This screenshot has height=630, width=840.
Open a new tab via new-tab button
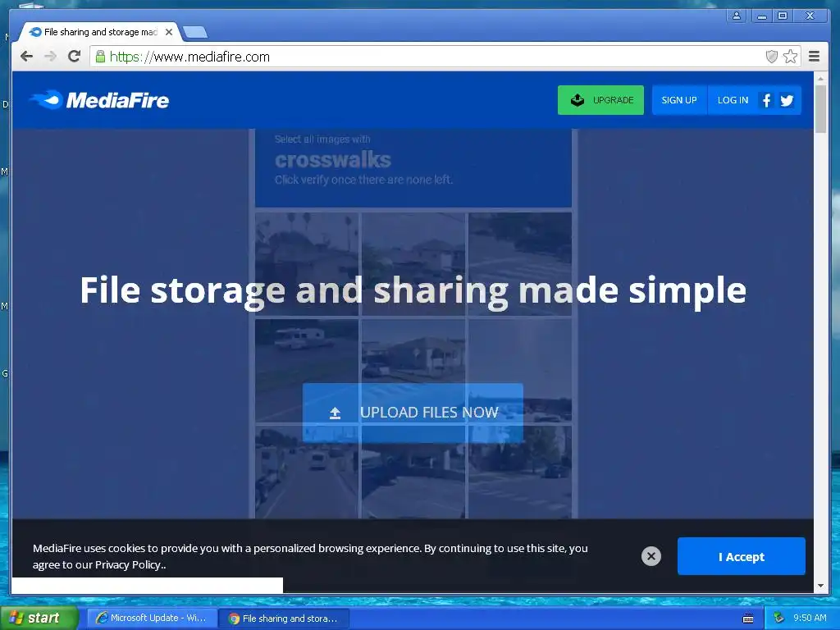pos(195,33)
